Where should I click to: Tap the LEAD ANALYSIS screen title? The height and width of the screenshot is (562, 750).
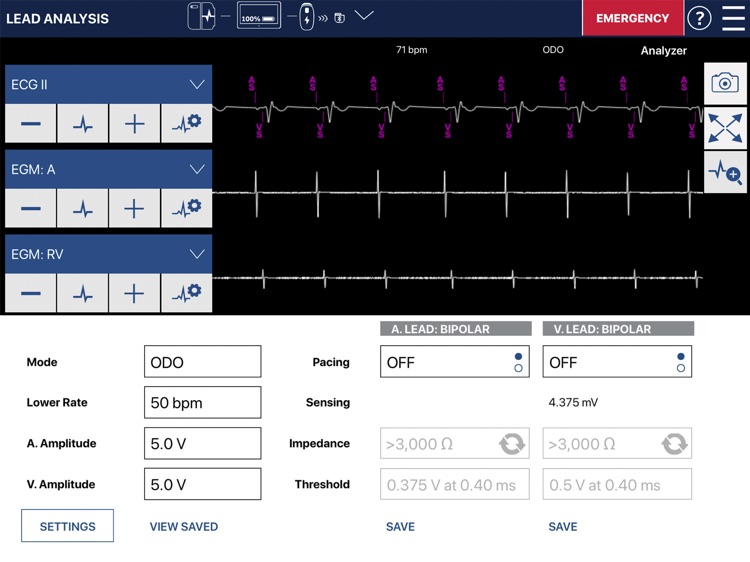pos(57,19)
